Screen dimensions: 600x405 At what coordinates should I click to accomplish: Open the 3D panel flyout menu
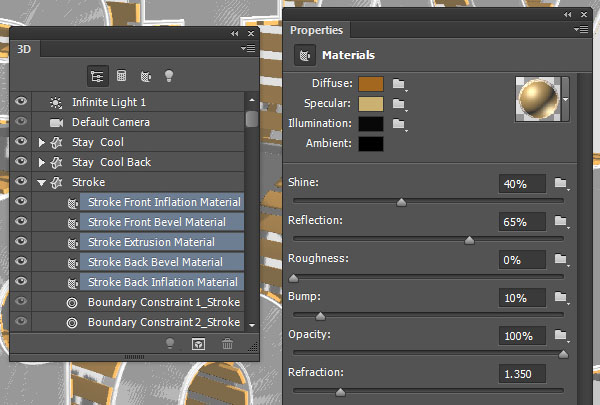click(248, 47)
